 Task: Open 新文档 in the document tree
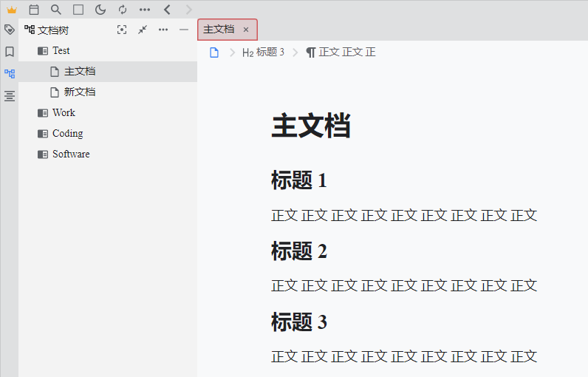(108, 92)
